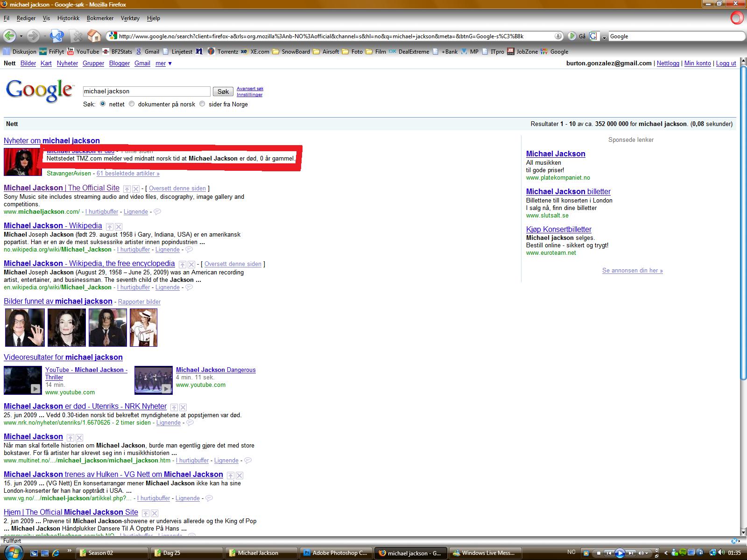Promote the Norwegian Wikipedia result
Image resolution: width=747 pixels, height=560 pixels.
click(x=110, y=226)
